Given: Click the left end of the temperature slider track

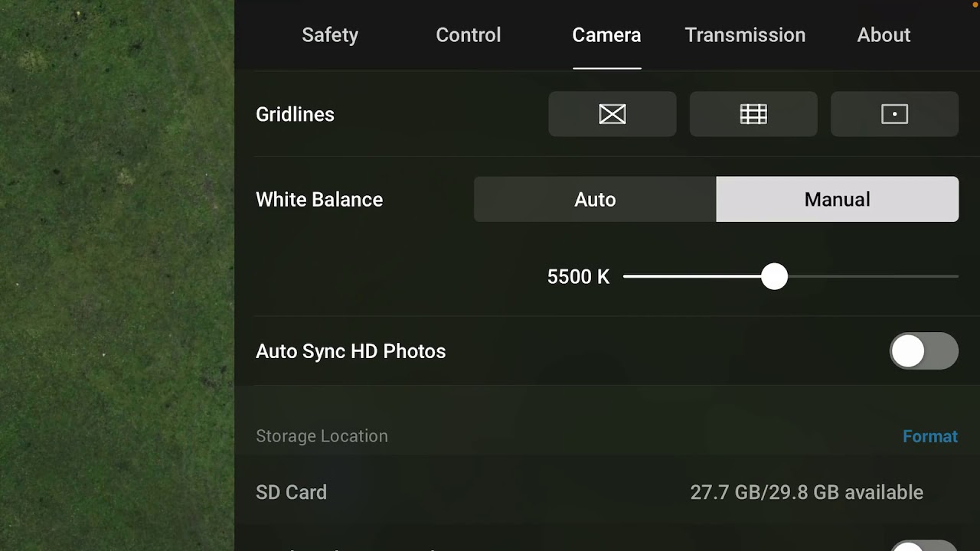Looking at the screenshot, I should [628, 276].
